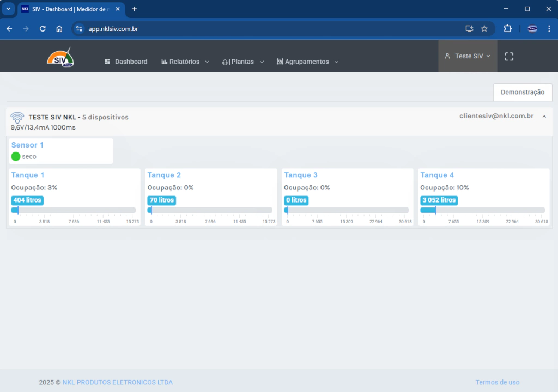Open the browser extensions puzzle icon

[507, 29]
